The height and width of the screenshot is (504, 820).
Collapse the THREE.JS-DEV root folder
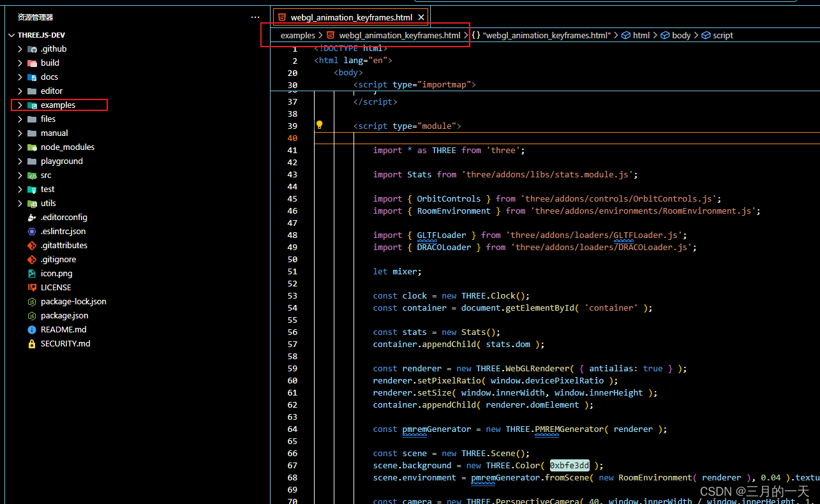pos(11,34)
